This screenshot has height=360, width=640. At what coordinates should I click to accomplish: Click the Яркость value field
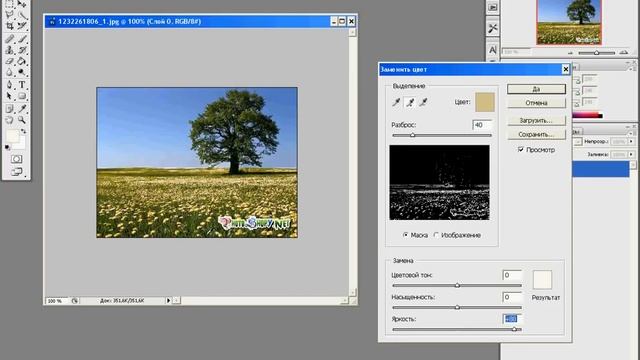pos(512,319)
